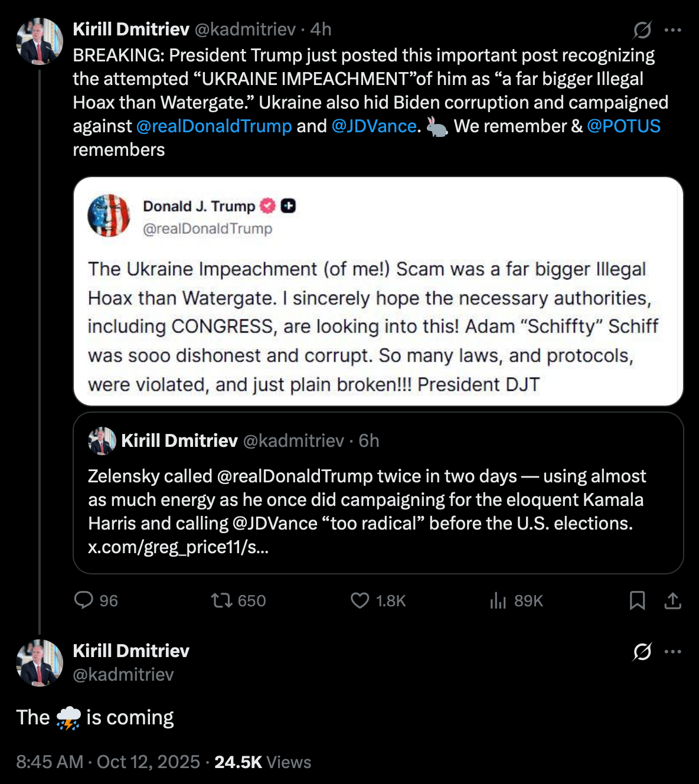The height and width of the screenshot is (784, 699).
Task: Click the @kadmitriev handle on bottom tweet
Action: 123,674
